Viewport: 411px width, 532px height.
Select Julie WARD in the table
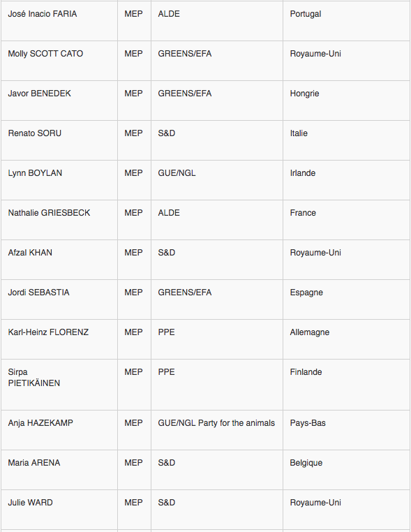pyautogui.click(x=30, y=503)
